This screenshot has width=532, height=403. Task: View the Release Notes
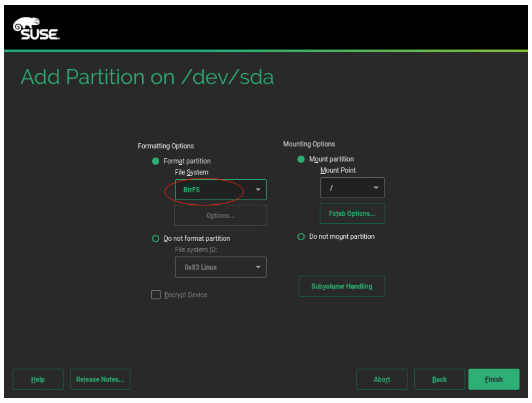[100, 379]
